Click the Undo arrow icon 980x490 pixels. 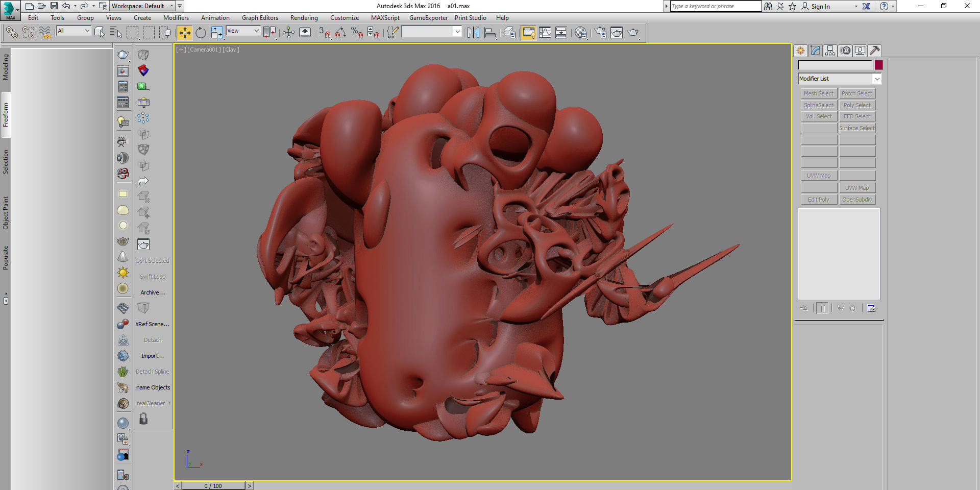(66, 6)
